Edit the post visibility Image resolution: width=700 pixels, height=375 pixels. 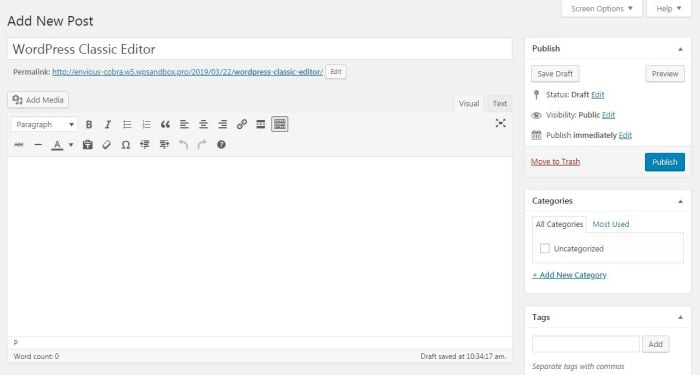click(x=608, y=115)
